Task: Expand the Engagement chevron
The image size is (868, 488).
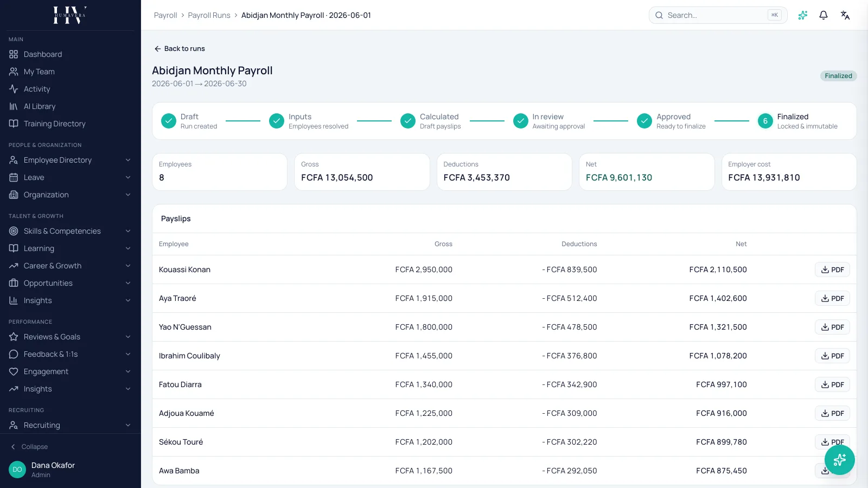Action: [128, 371]
